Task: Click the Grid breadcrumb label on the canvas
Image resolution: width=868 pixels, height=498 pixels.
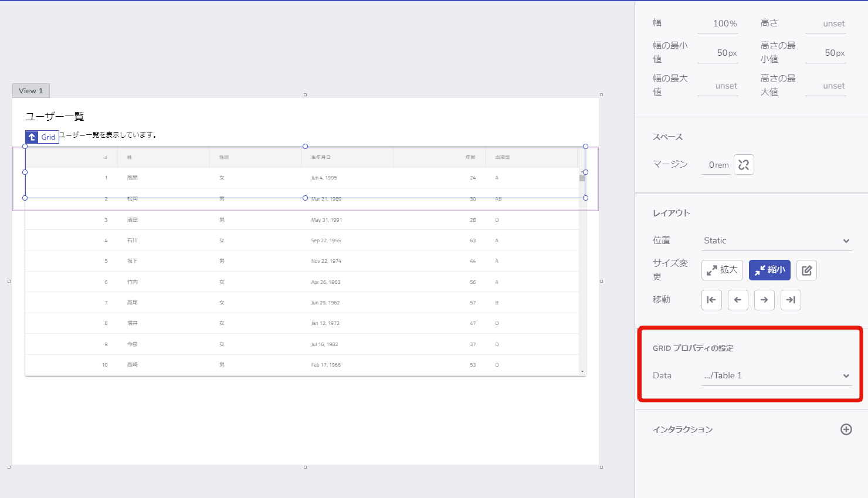Action: click(x=50, y=137)
